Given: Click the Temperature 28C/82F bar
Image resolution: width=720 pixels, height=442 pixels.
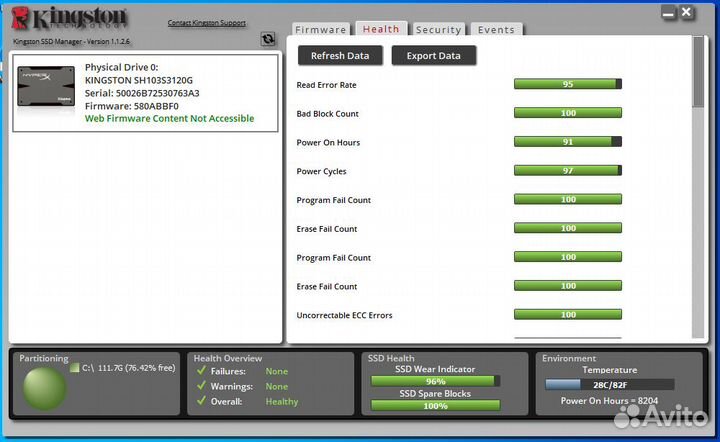Looking at the screenshot, I should pyautogui.click(x=610, y=385).
